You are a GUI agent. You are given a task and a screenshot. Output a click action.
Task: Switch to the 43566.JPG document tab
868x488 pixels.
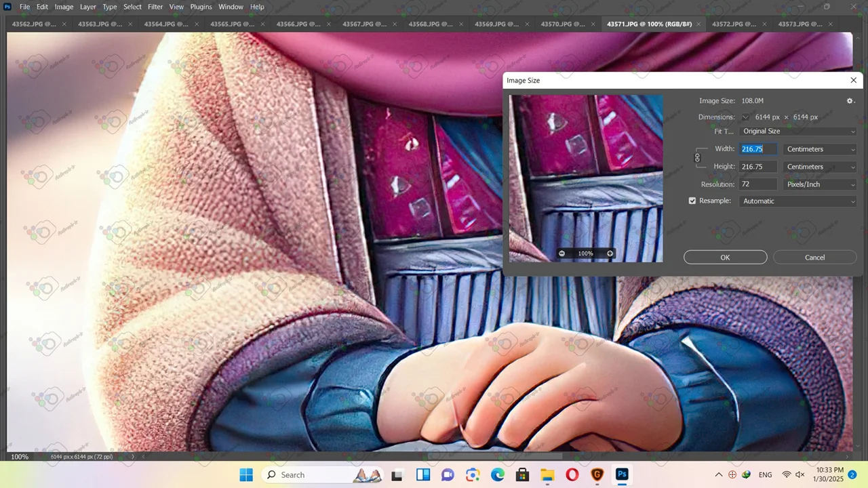pyautogui.click(x=298, y=24)
